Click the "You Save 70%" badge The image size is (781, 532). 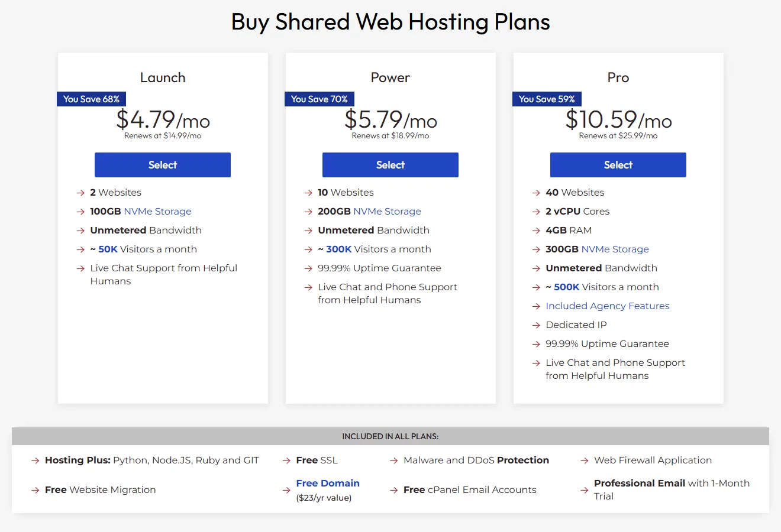tap(319, 99)
